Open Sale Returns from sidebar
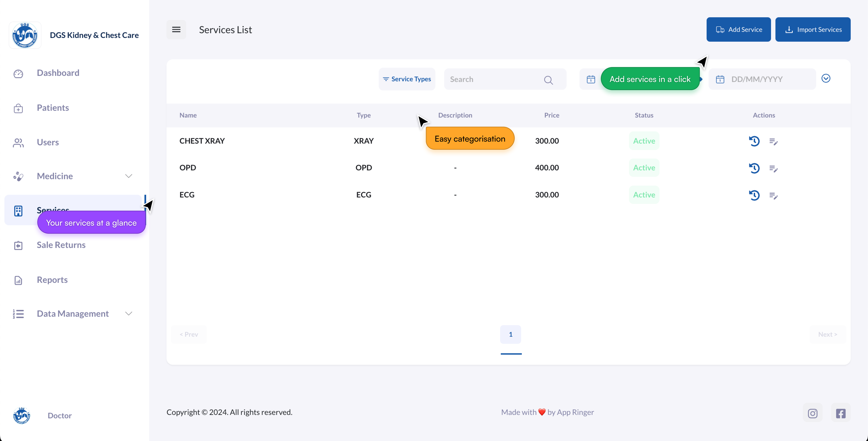Viewport: 868px width, 441px height. point(61,245)
